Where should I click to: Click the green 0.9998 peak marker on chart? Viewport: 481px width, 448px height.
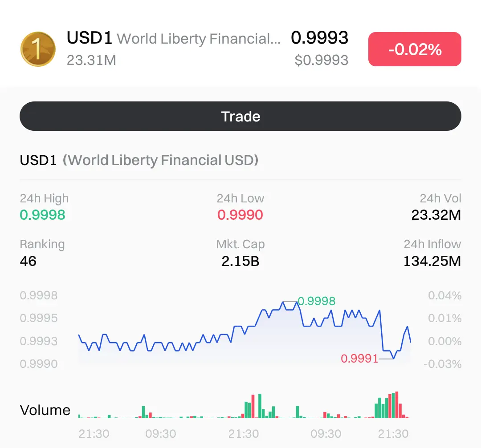pos(316,301)
